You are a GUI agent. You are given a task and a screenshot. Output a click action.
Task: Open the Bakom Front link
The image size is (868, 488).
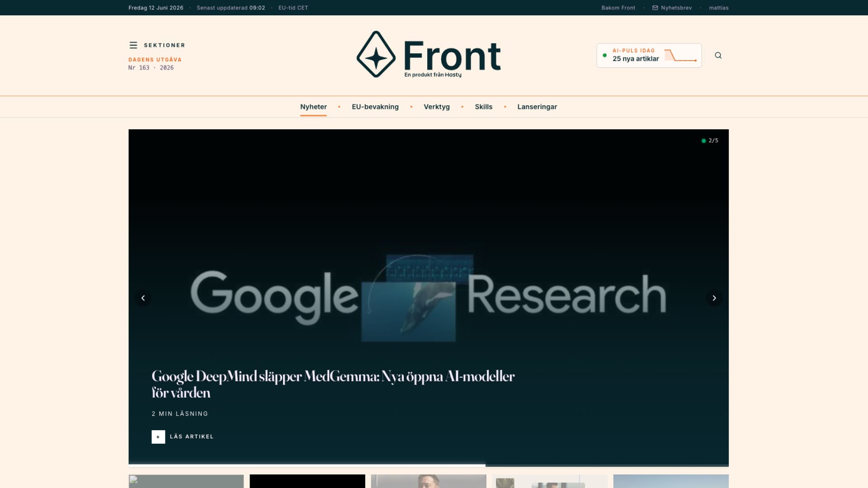point(618,8)
